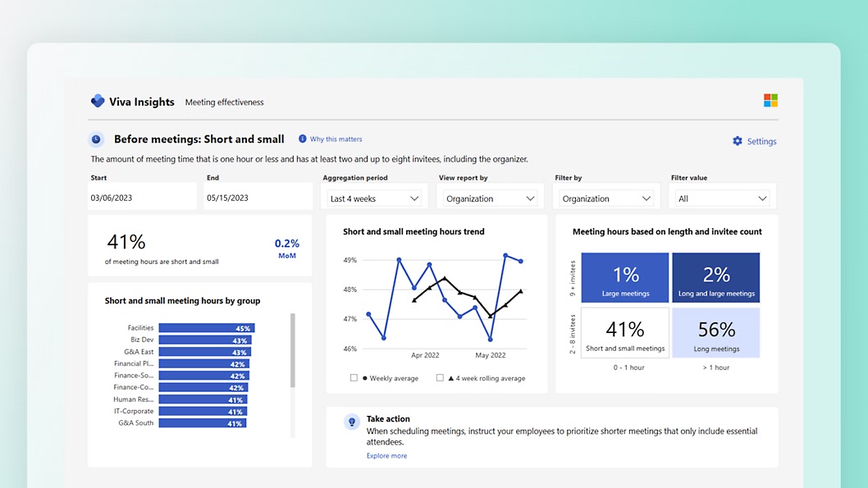Open the Meeting effectiveness tab

point(224,103)
